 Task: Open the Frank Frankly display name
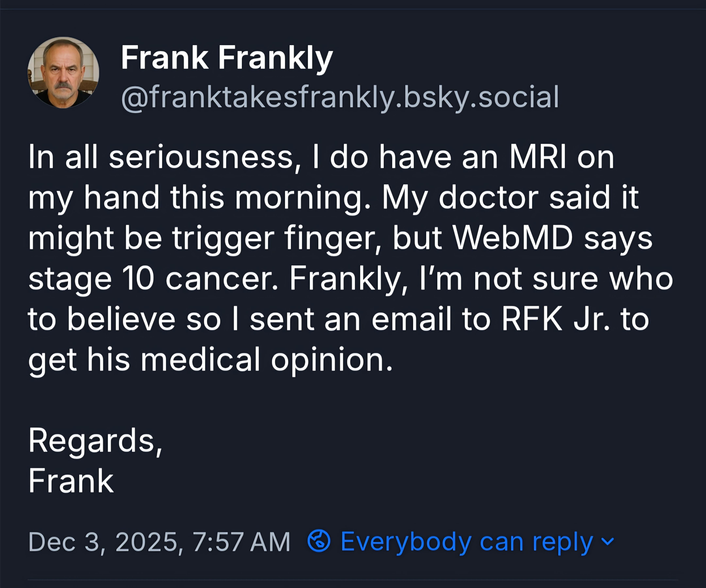(x=227, y=58)
